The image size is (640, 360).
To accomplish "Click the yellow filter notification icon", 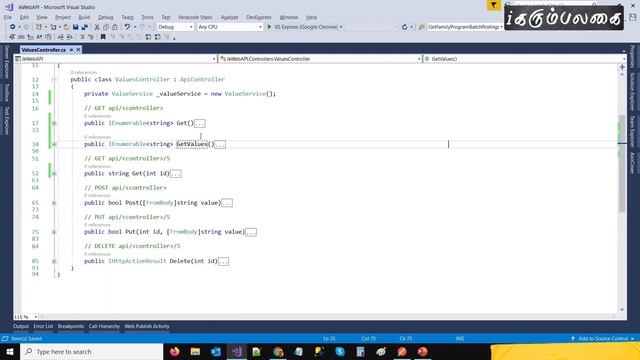I will 493,5.
